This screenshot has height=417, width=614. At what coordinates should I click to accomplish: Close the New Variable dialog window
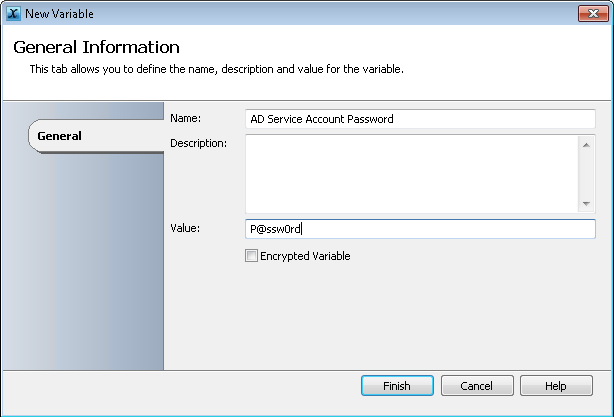click(x=593, y=14)
